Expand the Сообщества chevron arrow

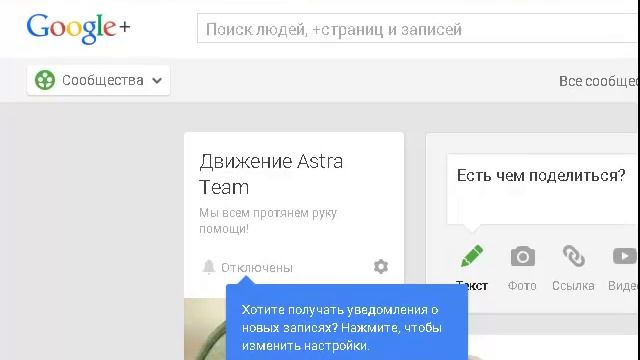pyautogui.click(x=157, y=81)
